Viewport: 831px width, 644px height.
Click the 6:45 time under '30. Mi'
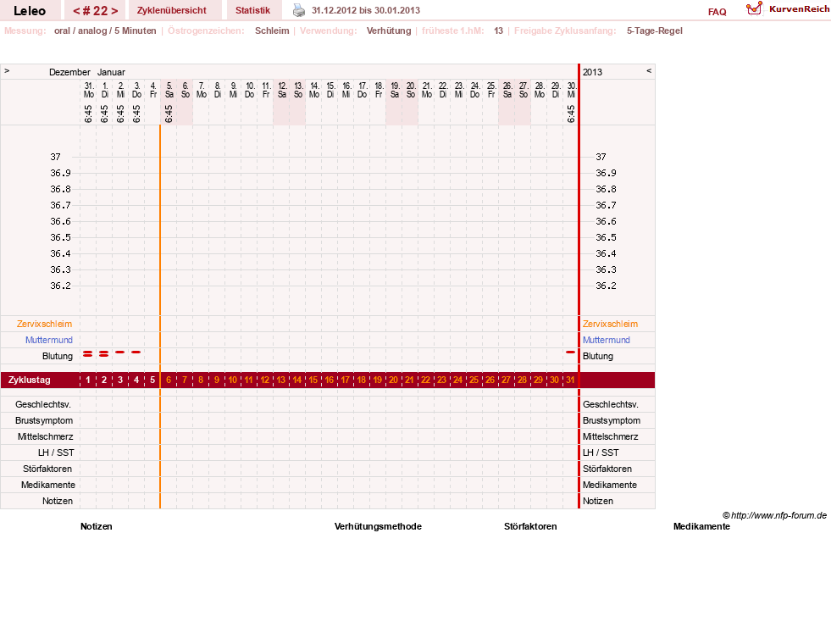[571, 114]
